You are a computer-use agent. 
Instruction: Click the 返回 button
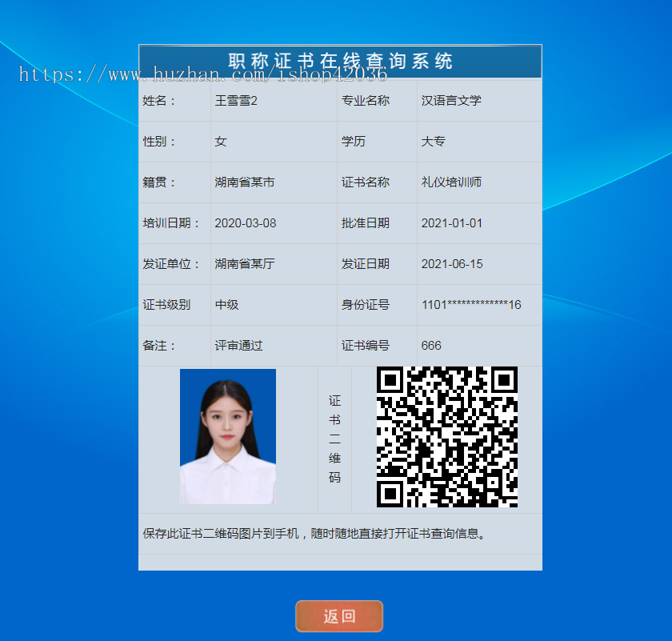click(x=339, y=616)
